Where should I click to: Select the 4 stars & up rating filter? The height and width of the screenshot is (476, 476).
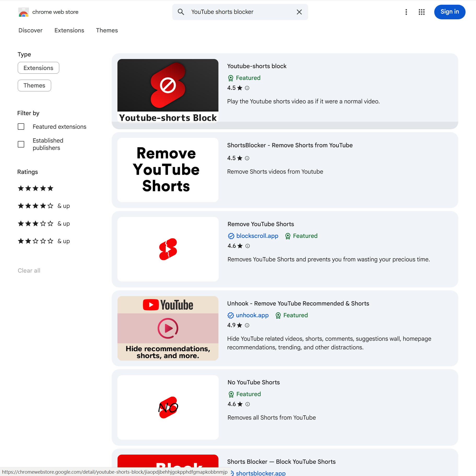(44, 206)
